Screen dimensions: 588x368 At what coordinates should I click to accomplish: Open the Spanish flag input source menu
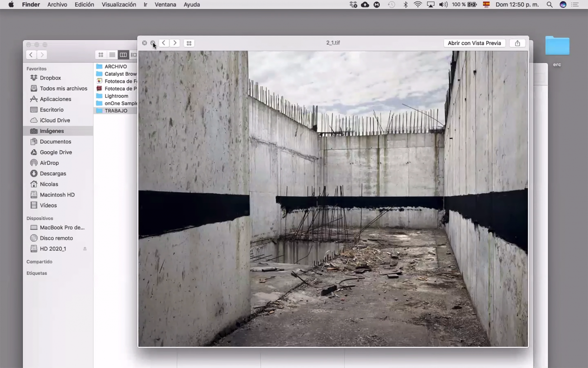[486, 5]
